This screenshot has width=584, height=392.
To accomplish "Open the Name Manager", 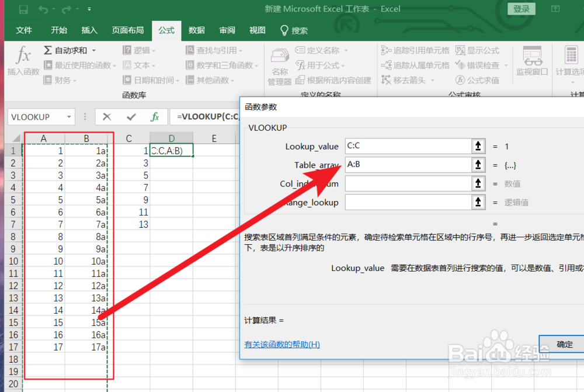I will coord(279,65).
